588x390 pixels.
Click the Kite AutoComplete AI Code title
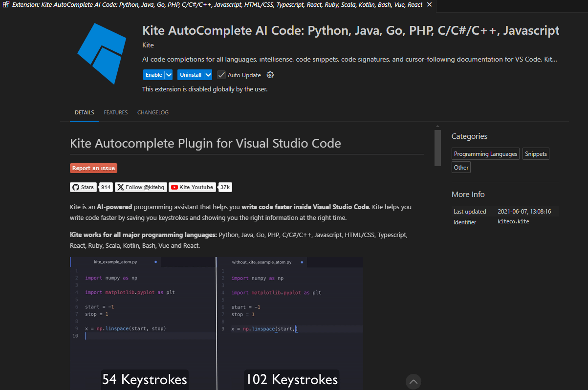pyautogui.click(x=351, y=30)
